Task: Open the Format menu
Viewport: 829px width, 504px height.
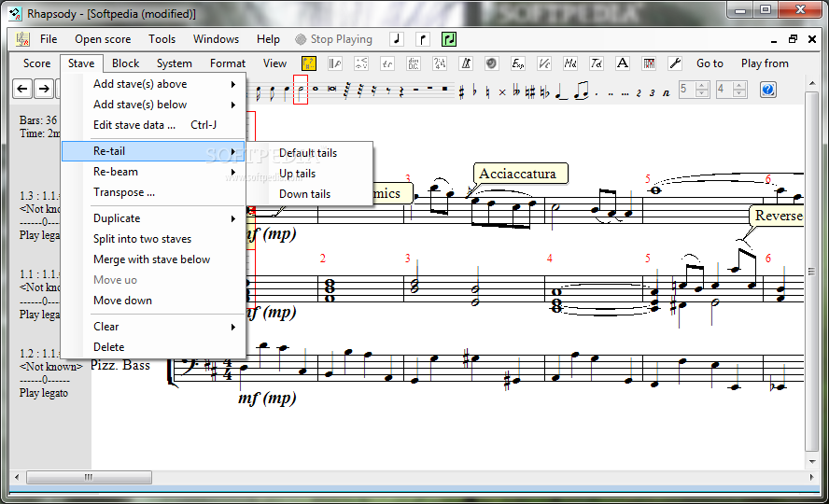Action: click(228, 63)
